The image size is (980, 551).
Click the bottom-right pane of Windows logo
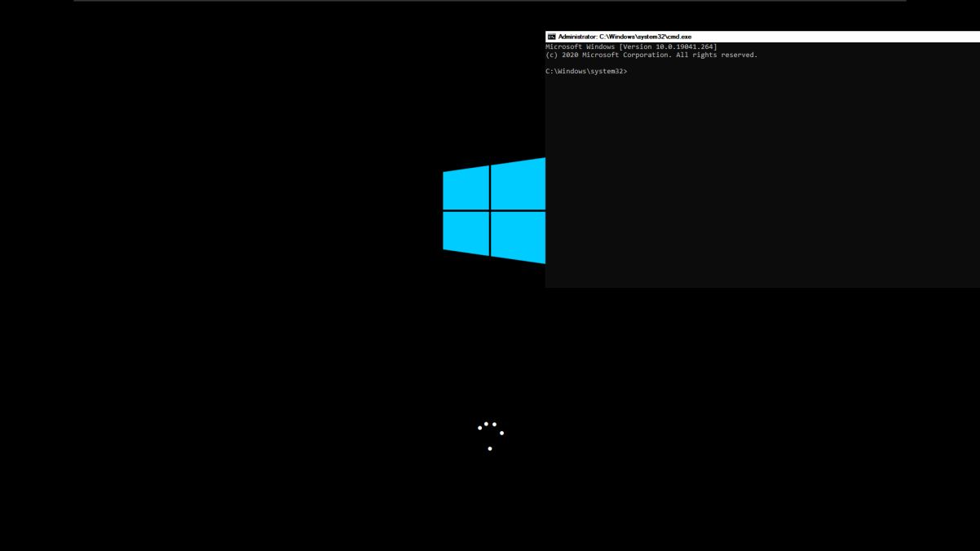(x=518, y=236)
